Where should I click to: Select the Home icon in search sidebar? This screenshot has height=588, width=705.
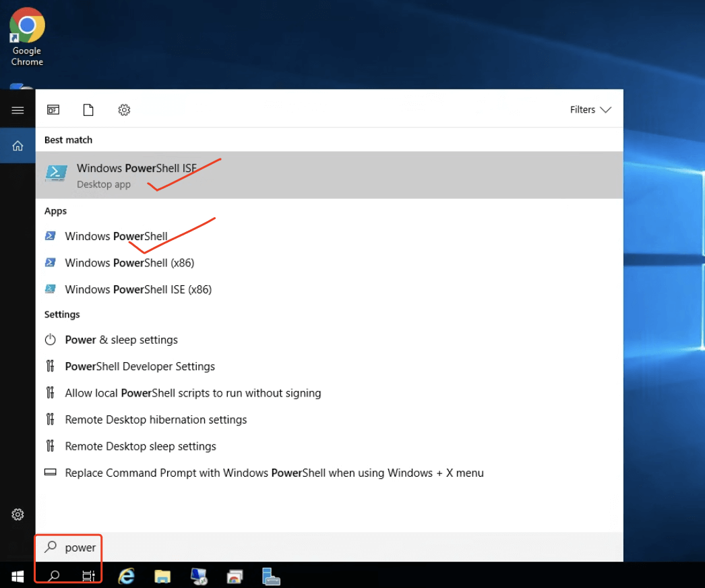point(18,146)
